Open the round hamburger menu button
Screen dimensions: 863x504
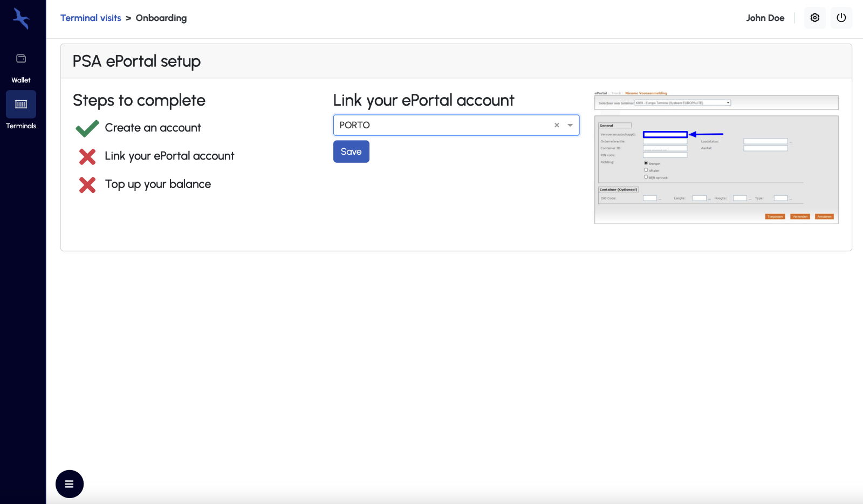click(70, 484)
